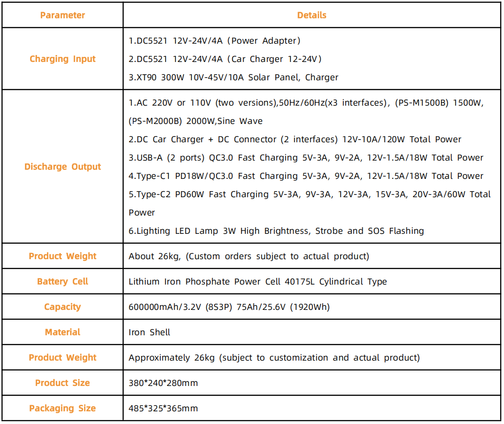Click the Car Charger 12-24V line
This screenshot has width=504, height=424.
pos(225,59)
